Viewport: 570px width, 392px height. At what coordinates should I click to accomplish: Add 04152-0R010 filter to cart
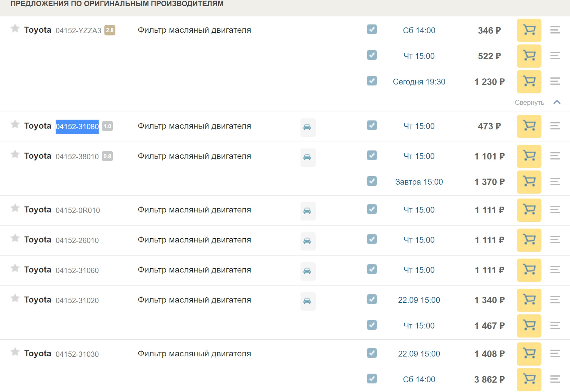[x=529, y=210]
